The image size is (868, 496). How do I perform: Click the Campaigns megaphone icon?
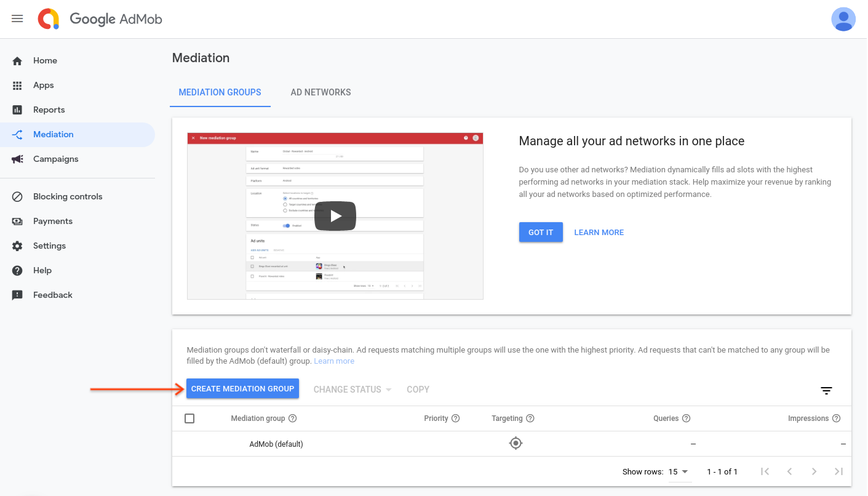pyautogui.click(x=17, y=159)
